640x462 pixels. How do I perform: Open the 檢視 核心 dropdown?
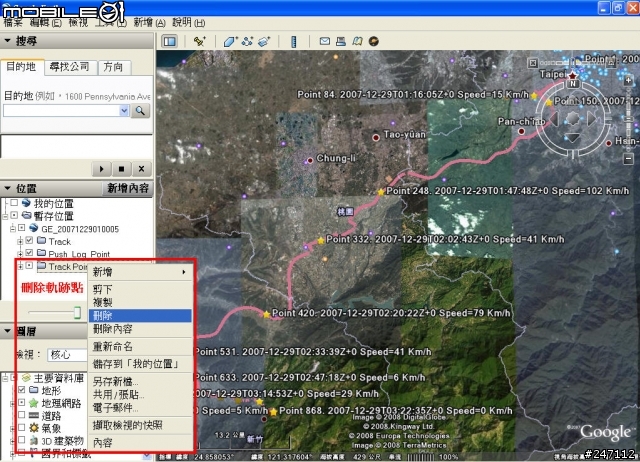click(67, 355)
